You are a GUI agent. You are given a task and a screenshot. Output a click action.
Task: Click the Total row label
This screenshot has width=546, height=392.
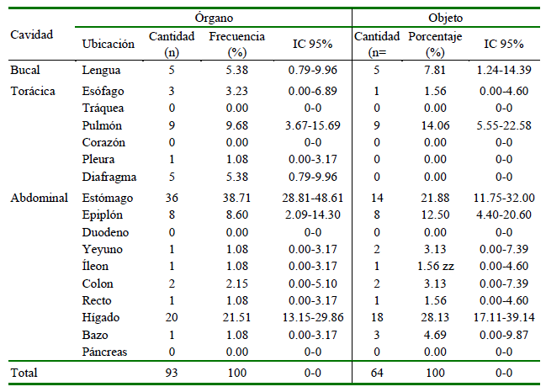coord(24,372)
